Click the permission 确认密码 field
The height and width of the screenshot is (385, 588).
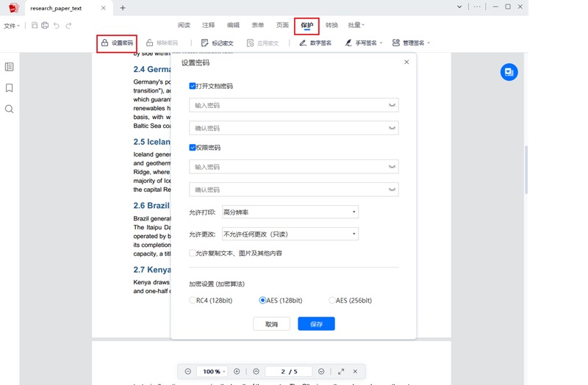[x=293, y=190]
